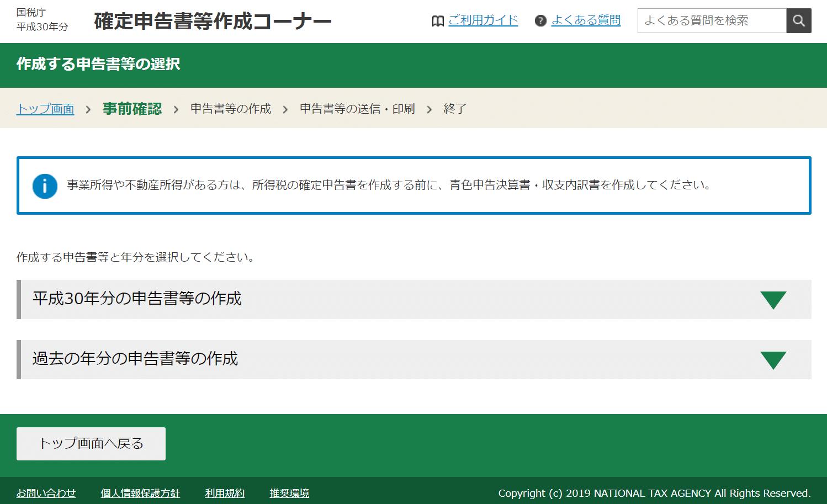The image size is (827, 504).
Task: Open お問い合わせ footer link
Action: (46, 493)
